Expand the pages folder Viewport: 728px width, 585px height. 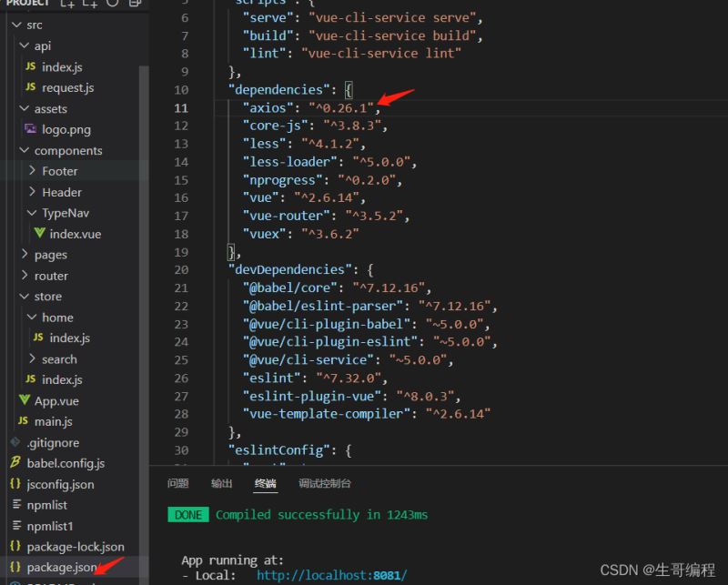click(50, 255)
